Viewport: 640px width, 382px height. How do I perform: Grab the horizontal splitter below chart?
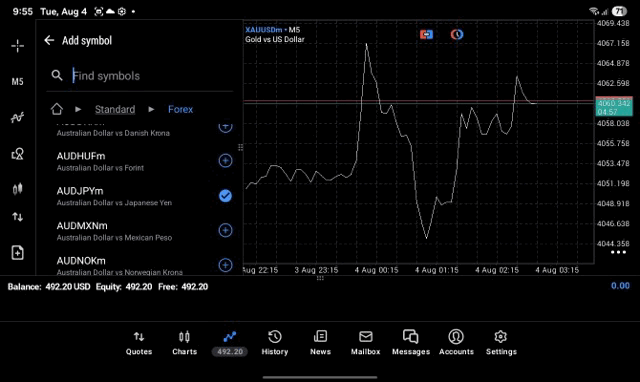click(320, 278)
